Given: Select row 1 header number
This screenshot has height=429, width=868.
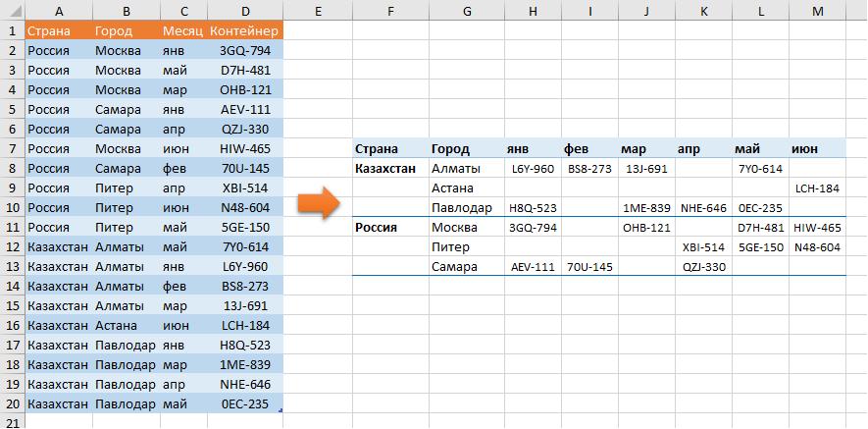Looking at the screenshot, I should point(12,31).
